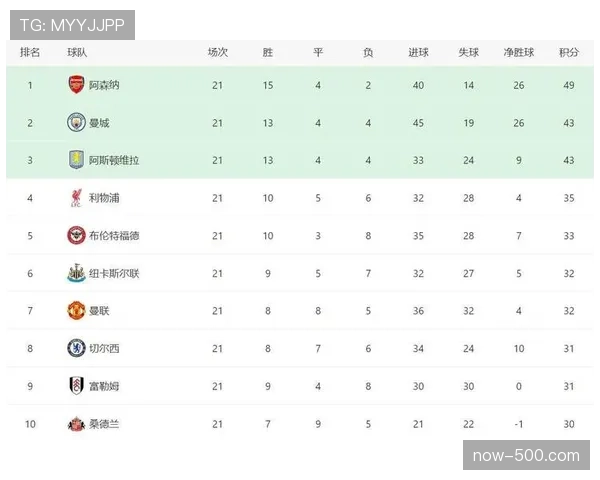Screen dimensions: 600x480
Task: Open the 阿森纳 team name link
Action: (x=104, y=85)
